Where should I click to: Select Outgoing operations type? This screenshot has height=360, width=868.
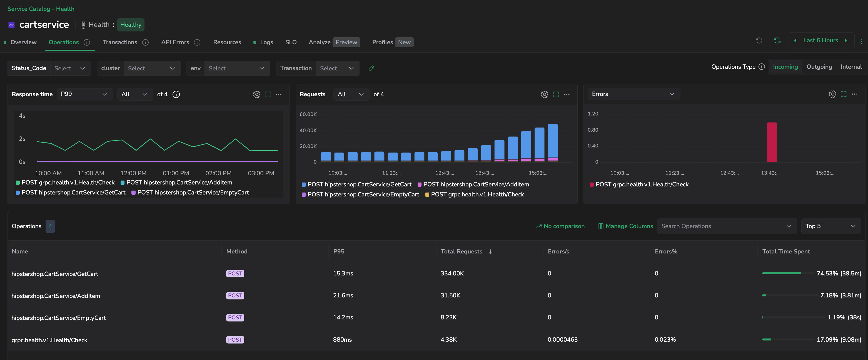click(819, 66)
